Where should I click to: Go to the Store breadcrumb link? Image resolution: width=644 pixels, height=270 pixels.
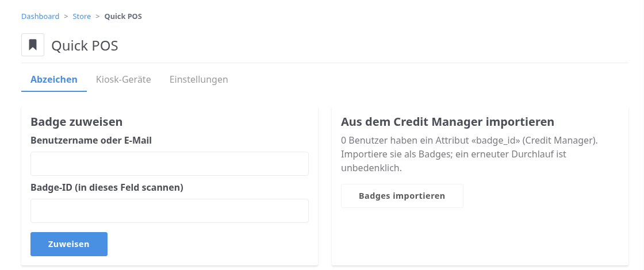82,17
